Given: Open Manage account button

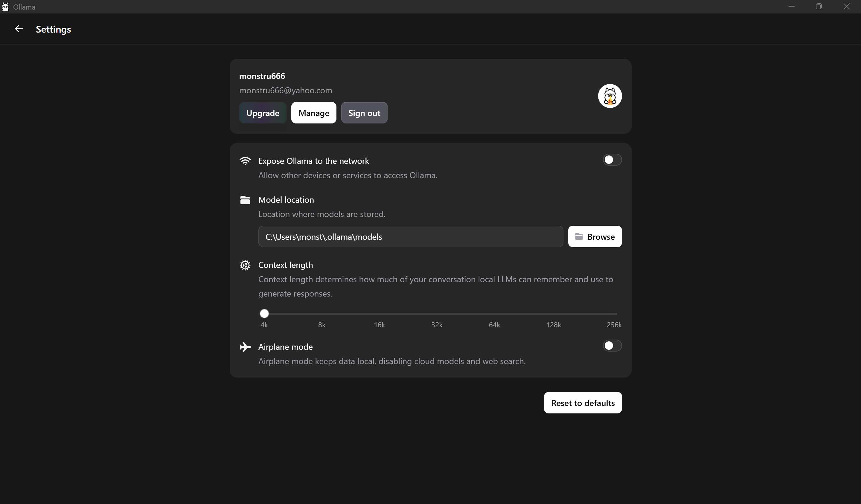Looking at the screenshot, I should click(x=313, y=113).
